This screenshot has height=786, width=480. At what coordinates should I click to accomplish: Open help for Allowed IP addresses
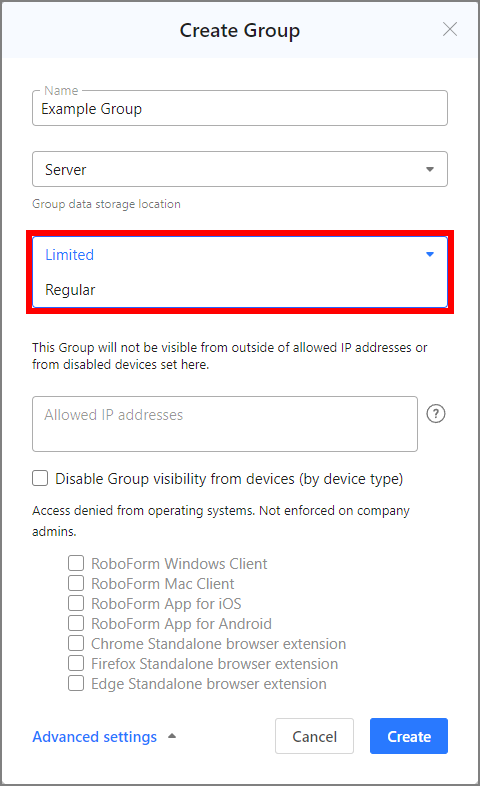click(436, 414)
